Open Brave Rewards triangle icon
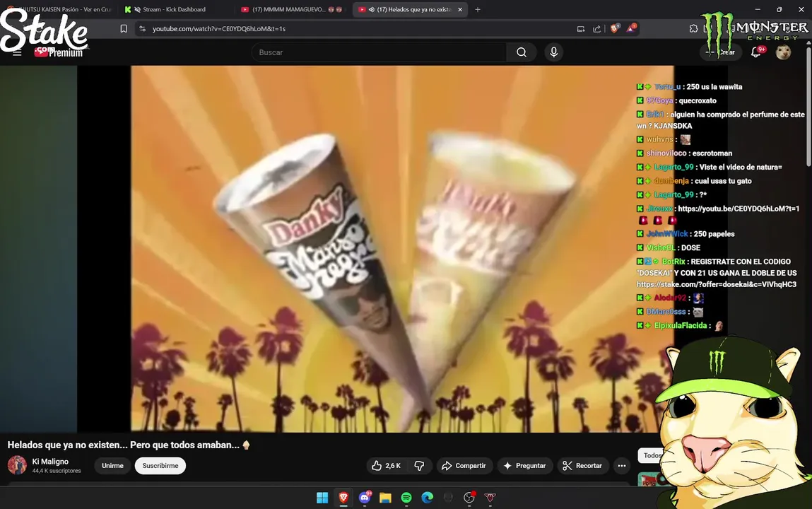This screenshot has height=509, width=812. click(631, 28)
